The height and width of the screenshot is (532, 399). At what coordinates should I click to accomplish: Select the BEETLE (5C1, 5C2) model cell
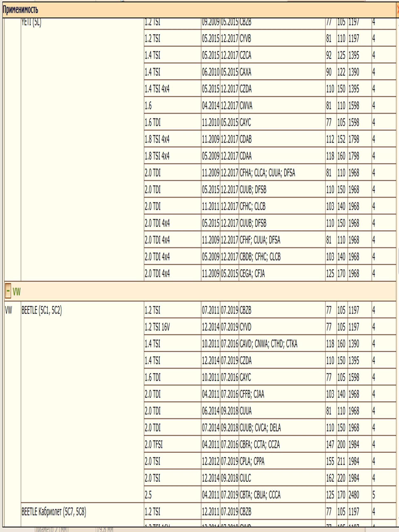click(42, 310)
